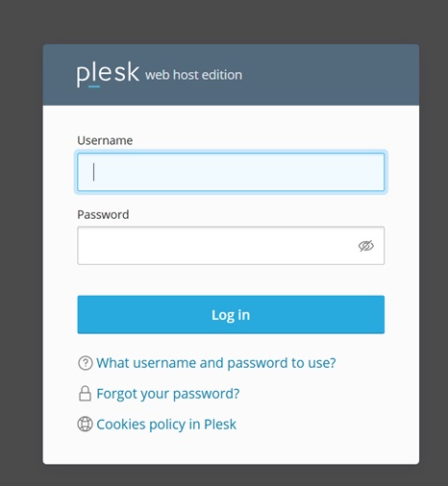
Task: Click the Password field label
Action: pos(103,214)
